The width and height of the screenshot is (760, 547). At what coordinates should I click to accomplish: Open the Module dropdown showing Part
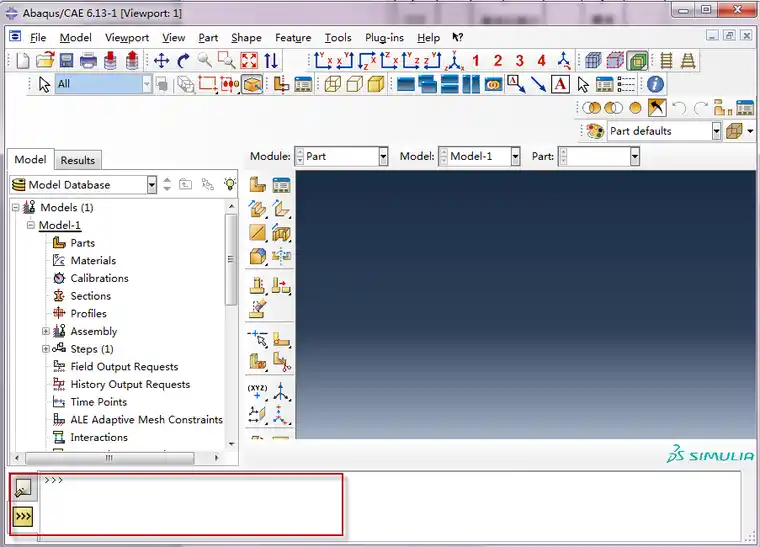342,156
